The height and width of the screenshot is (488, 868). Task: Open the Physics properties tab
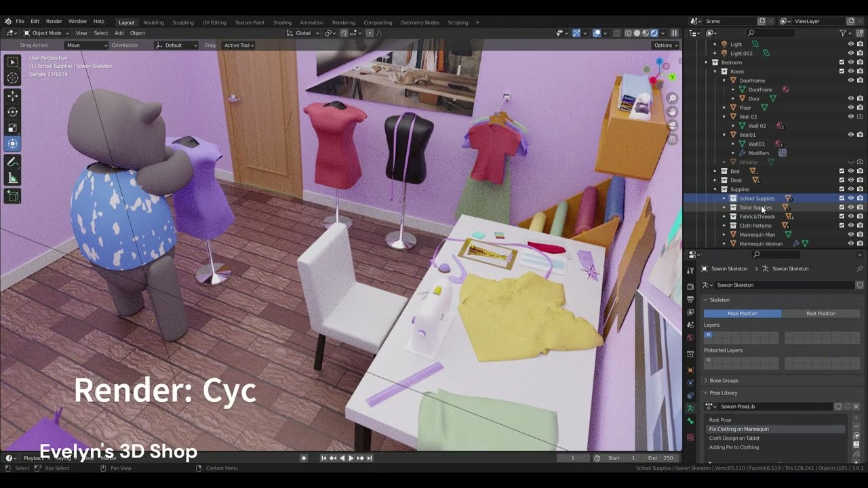(690, 383)
